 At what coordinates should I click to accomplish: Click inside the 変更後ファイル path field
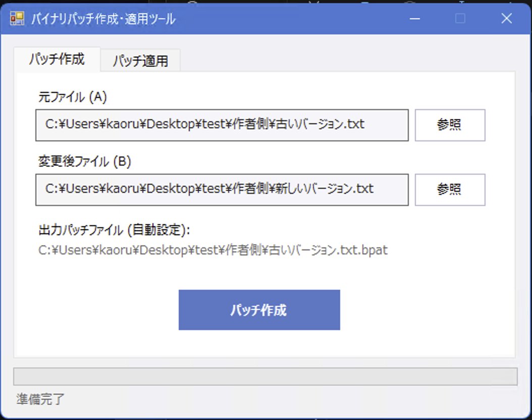pos(222,189)
